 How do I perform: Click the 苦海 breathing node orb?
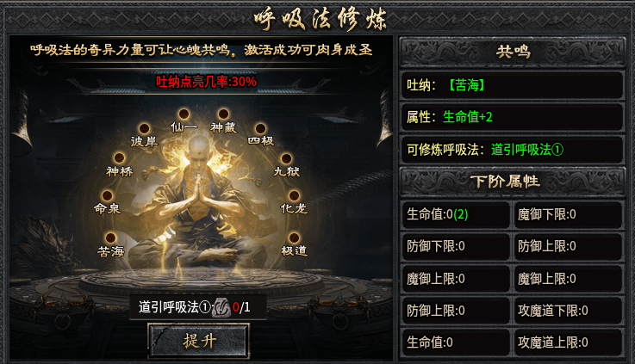[110, 238]
